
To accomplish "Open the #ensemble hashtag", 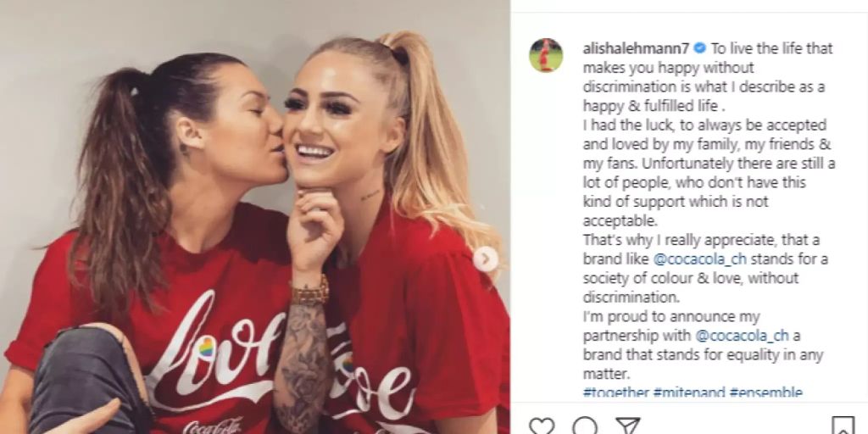I will pos(765,392).
